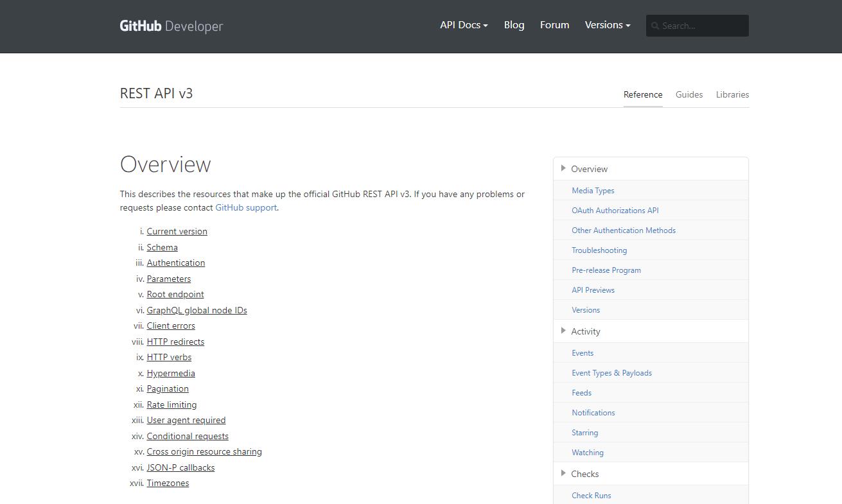Collapse the Activity sidebar section arrow
842x504 pixels.
563,331
